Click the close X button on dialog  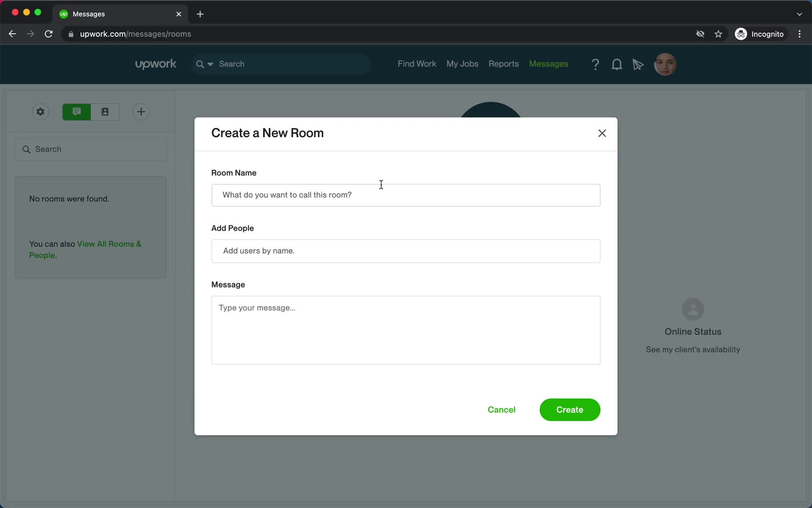pyautogui.click(x=602, y=133)
